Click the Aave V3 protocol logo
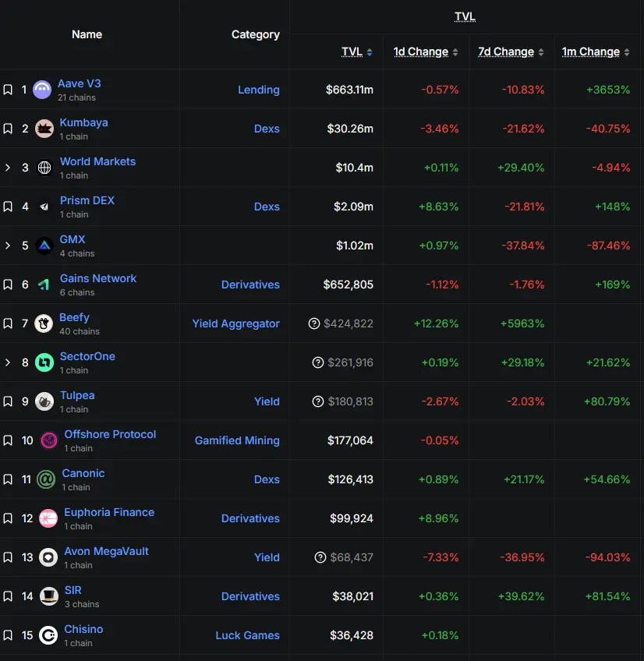Viewport: 644px width, 661px height. tap(42, 90)
